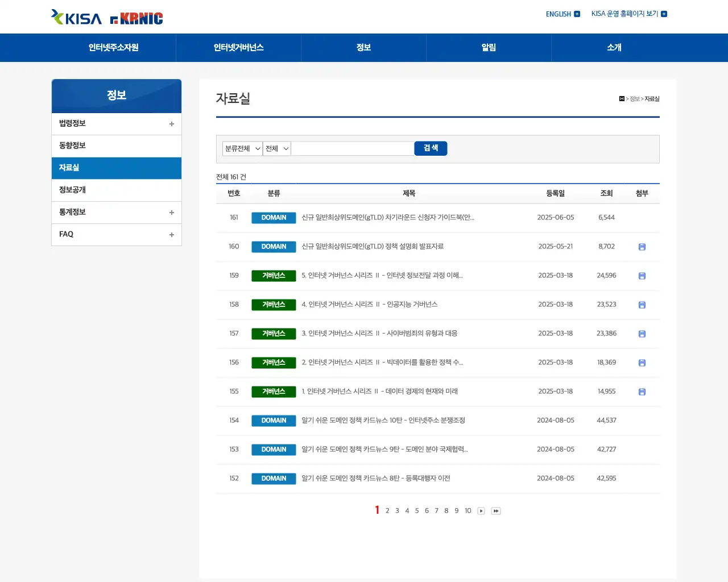The width and height of the screenshot is (728, 582).
Task: Click plus icon next to ENGLISH
Action: 577,14
